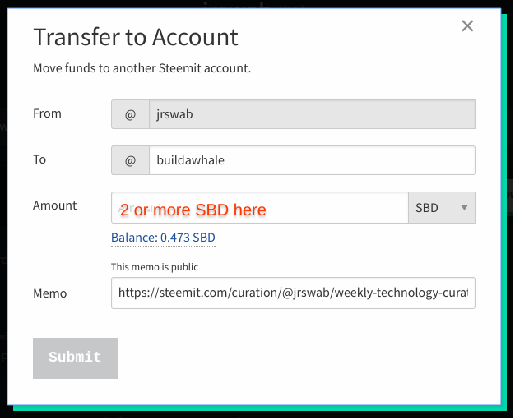Image resolution: width=515 pixels, height=420 pixels.
Task: Click the @ prefix beside jrswab
Action: [130, 114]
